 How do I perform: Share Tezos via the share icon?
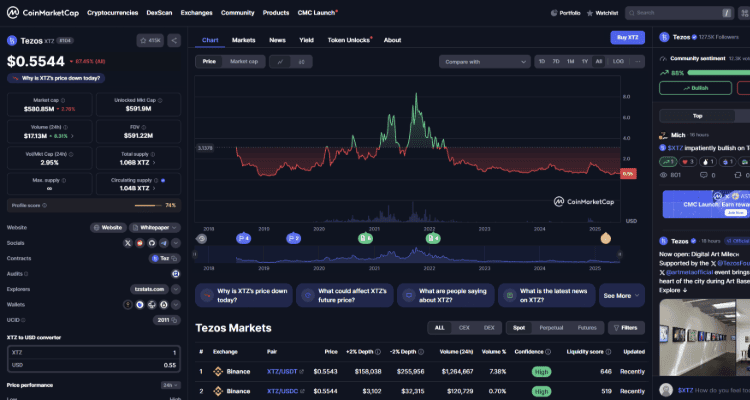pyautogui.click(x=174, y=41)
